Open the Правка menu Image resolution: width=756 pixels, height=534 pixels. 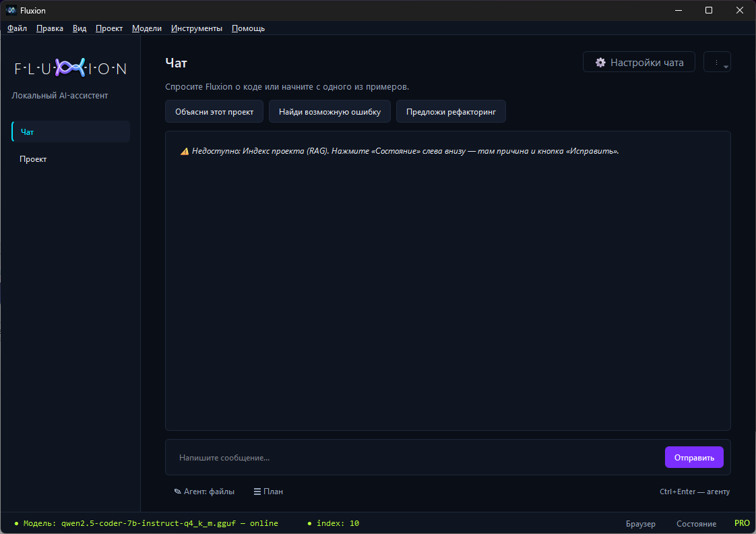pyautogui.click(x=50, y=28)
